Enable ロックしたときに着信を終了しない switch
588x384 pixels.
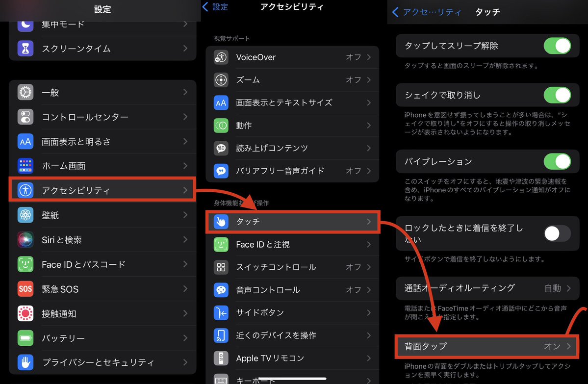[x=557, y=233]
